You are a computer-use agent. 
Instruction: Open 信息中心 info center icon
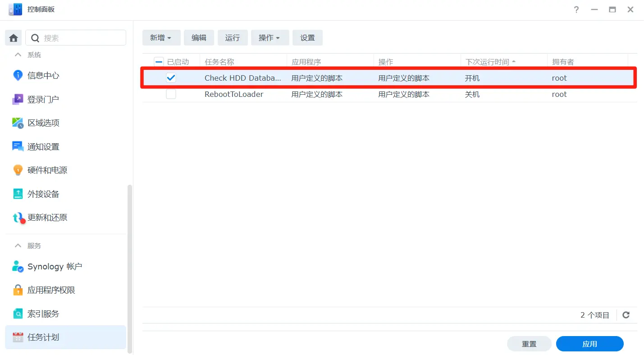click(18, 76)
